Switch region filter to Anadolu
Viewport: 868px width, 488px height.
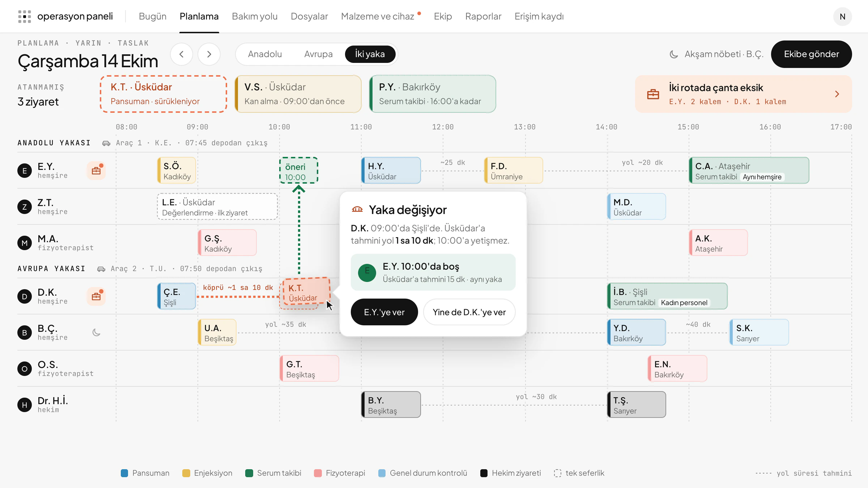click(265, 54)
